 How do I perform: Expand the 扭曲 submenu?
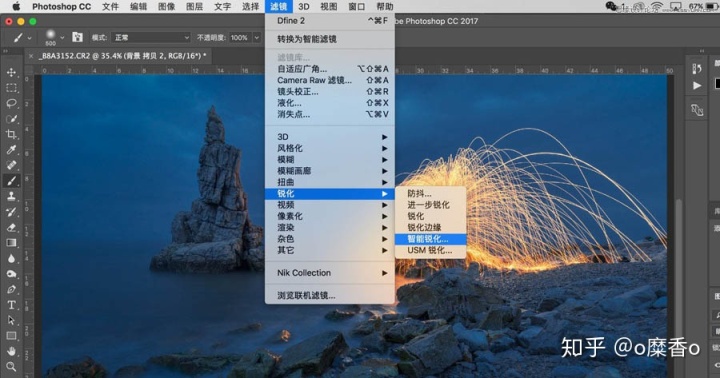[x=330, y=182]
